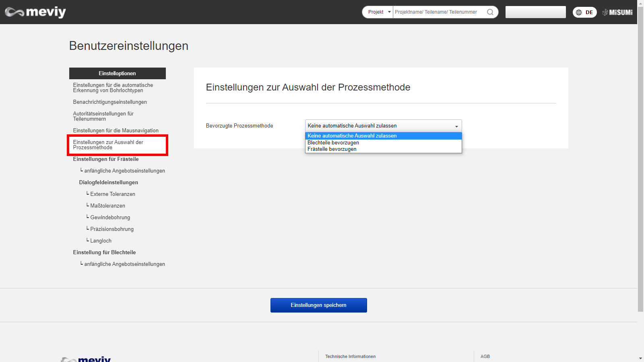
Task: Click the Einstellungen für Frästeile heading
Action: click(x=106, y=159)
